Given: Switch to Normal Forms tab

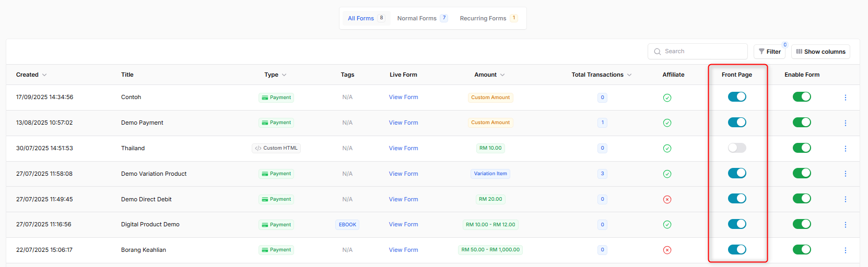Looking at the screenshot, I should tap(417, 18).
